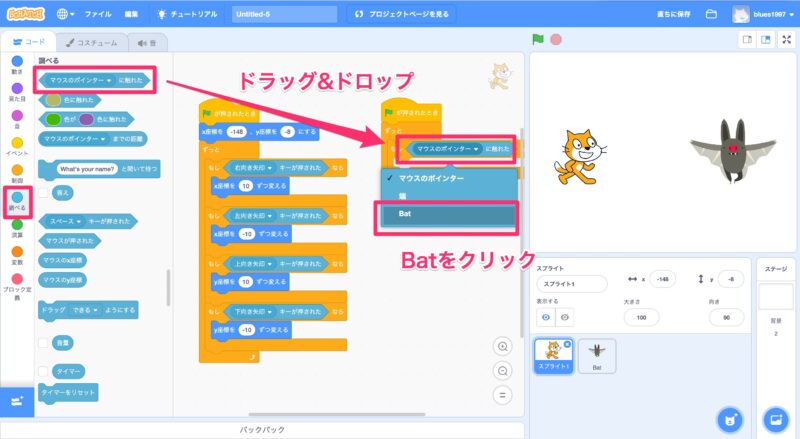Enable the 答え reporter checkbox
800x439 pixels.
coord(43,193)
